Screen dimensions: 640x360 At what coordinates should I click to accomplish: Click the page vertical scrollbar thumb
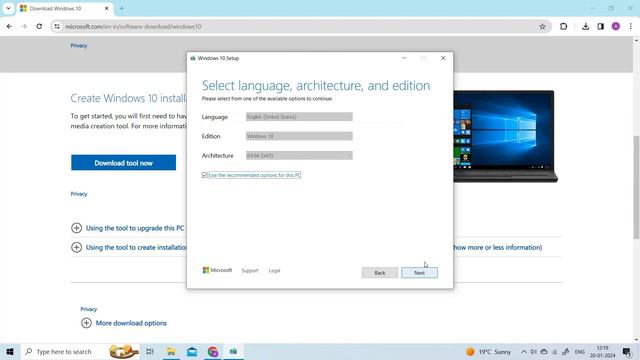(636, 187)
